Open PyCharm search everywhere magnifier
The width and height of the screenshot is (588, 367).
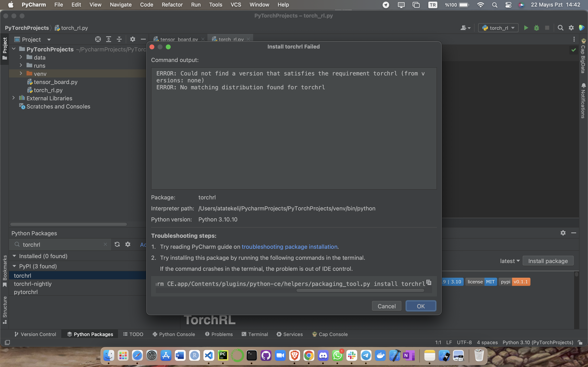pos(561,28)
